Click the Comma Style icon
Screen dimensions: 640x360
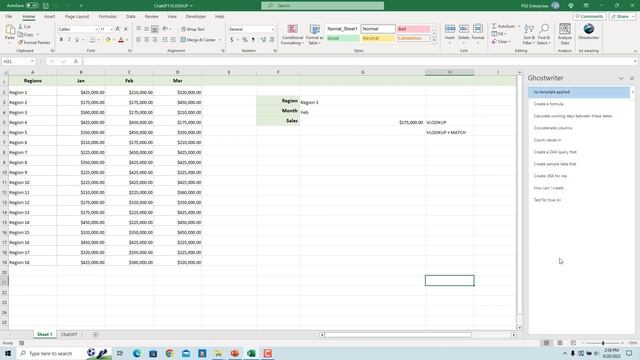[253, 40]
